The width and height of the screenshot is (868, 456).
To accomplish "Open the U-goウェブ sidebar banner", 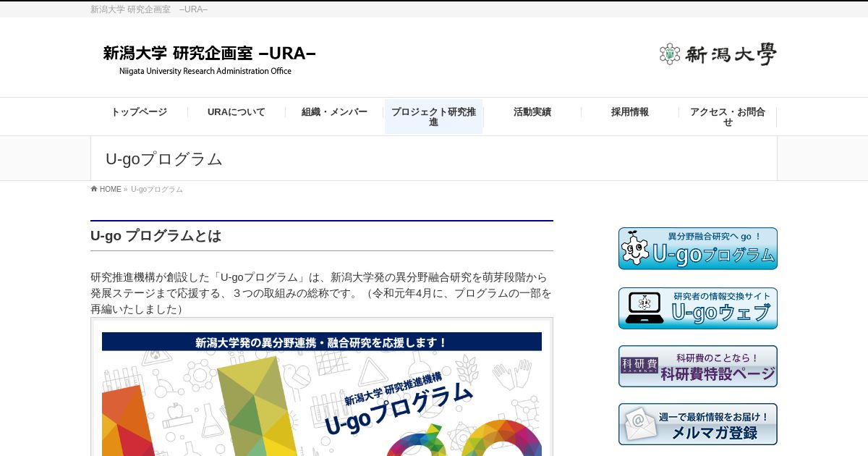I will pos(698,308).
